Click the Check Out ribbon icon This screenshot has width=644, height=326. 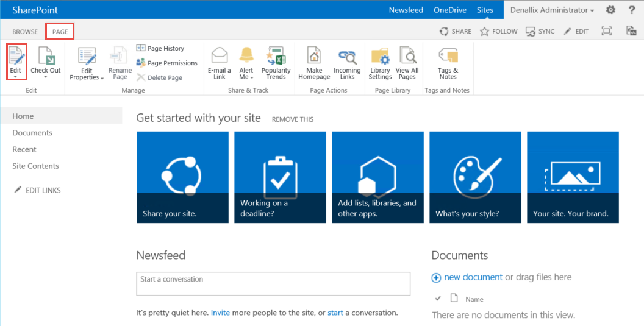[x=46, y=58]
